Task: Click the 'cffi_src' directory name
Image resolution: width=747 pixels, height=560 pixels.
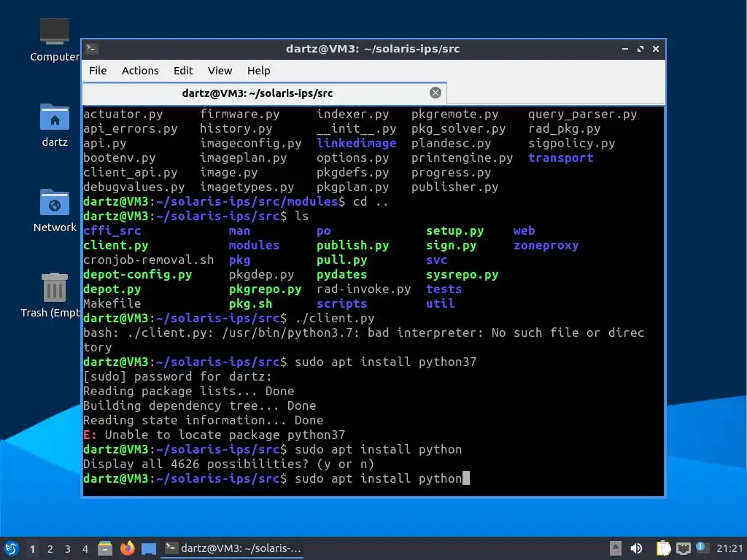Action: click(x=112, y=231)
